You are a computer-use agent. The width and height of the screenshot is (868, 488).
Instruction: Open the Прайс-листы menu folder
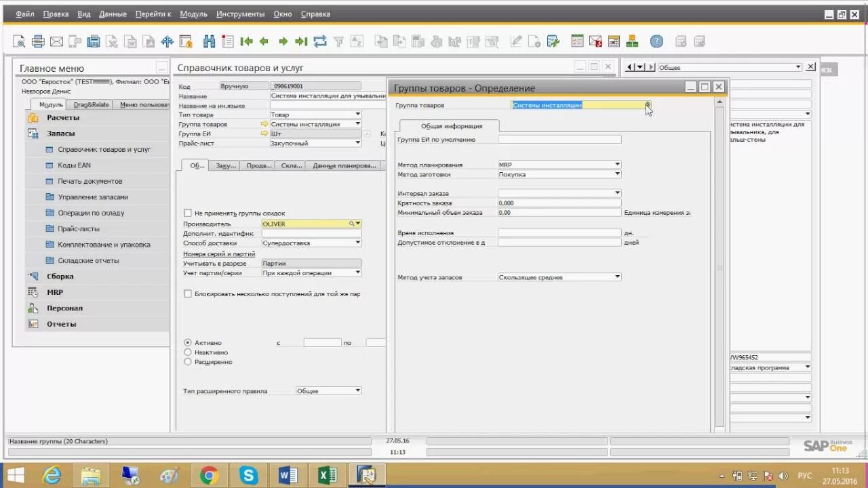78,228
